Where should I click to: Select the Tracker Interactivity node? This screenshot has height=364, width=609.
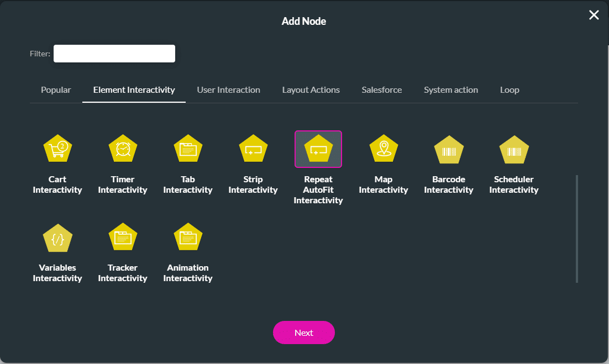click(123, 238)
